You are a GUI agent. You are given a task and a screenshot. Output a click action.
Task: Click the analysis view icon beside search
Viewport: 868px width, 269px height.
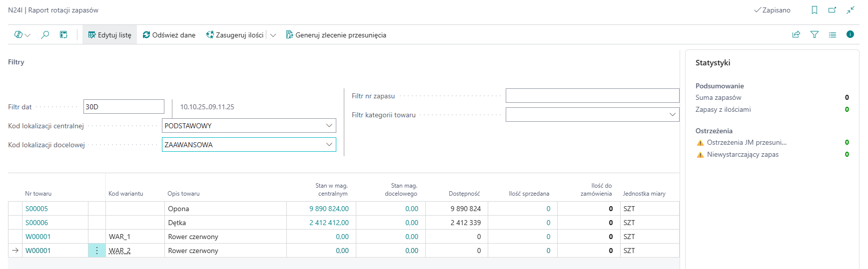[63, 35]
